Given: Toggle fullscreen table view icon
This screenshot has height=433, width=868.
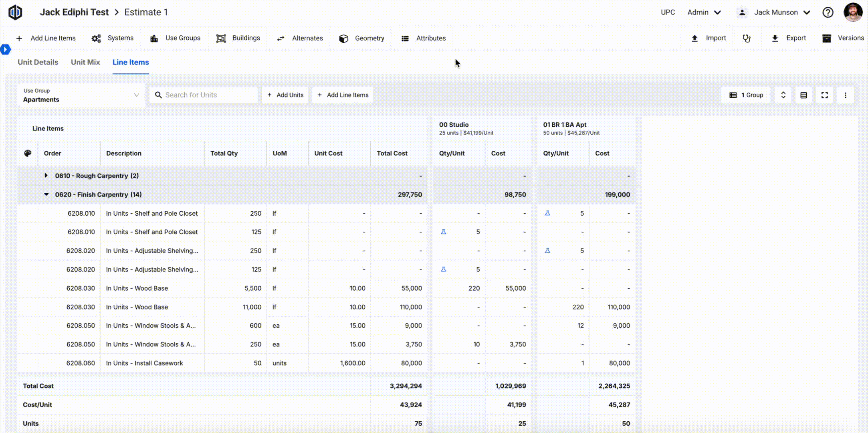Looking at the screenshot, I should click(824, 95).
